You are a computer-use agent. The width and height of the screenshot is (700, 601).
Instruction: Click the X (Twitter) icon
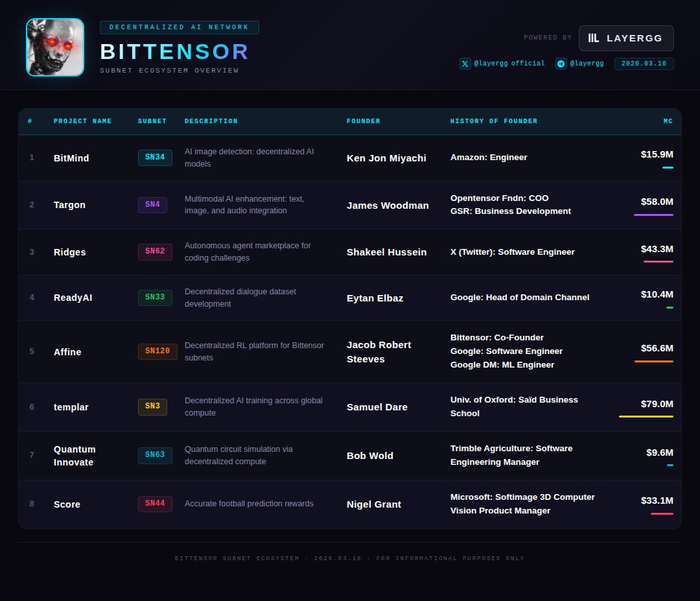pyautogui.click(x=465, y=64)
